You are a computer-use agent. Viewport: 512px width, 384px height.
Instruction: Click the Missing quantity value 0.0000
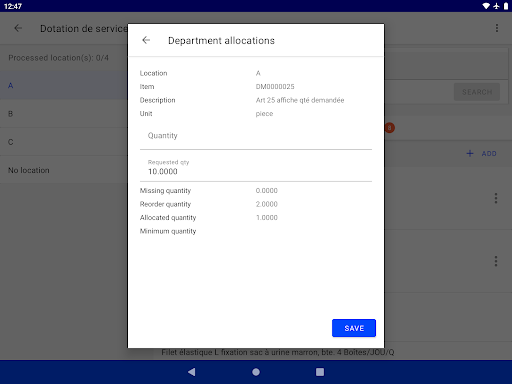pyautogui.click(x=266, y=191)
